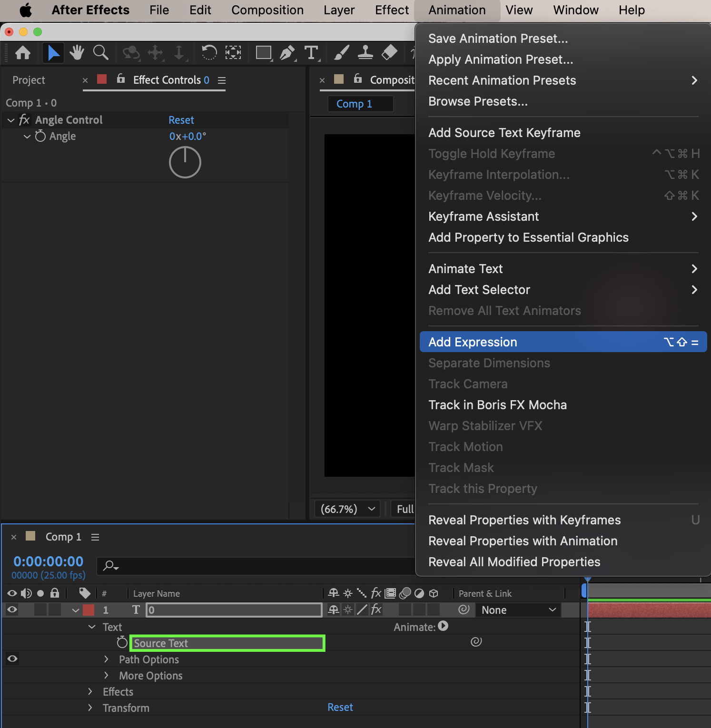
Task: Open the Comp 1 timeline panel menu
Action: coord(95,537)
